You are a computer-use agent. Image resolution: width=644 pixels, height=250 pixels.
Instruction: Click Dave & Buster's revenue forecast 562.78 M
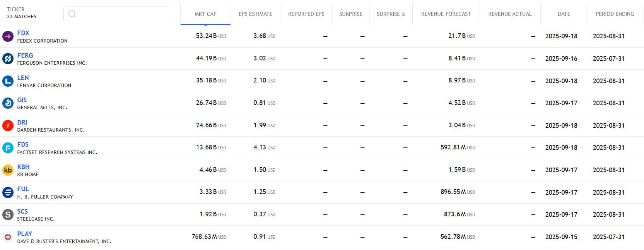458,237
